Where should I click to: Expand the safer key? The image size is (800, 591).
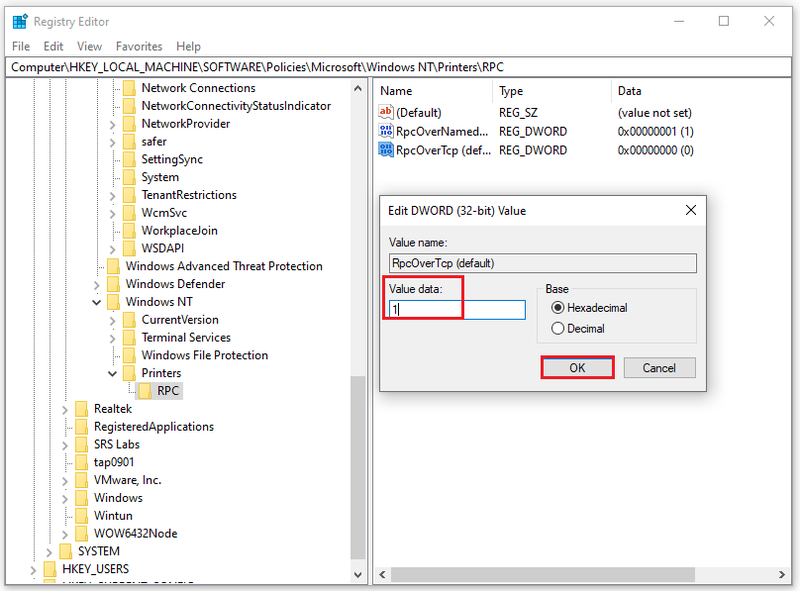pyautogui.click(x=112, y=142)
